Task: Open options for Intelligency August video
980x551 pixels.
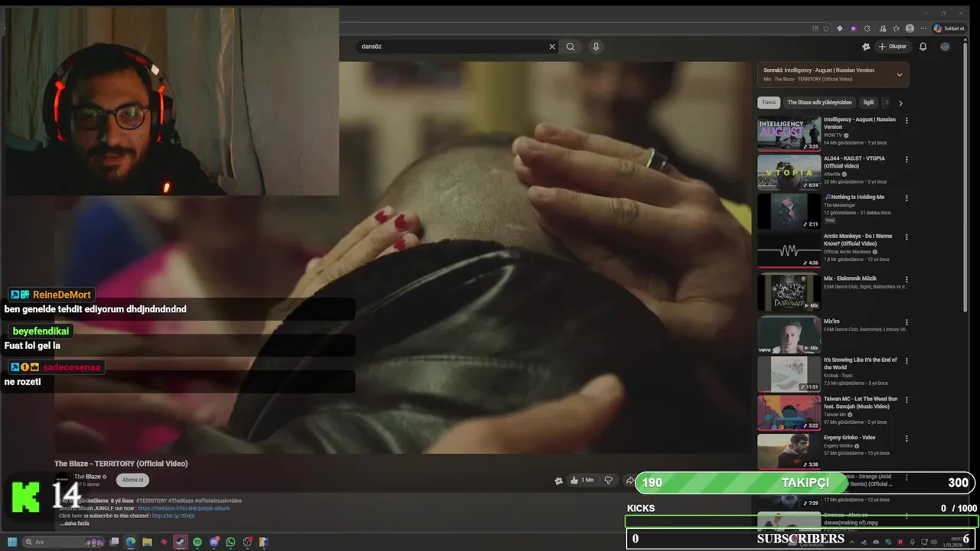Action: pos(906,120)
